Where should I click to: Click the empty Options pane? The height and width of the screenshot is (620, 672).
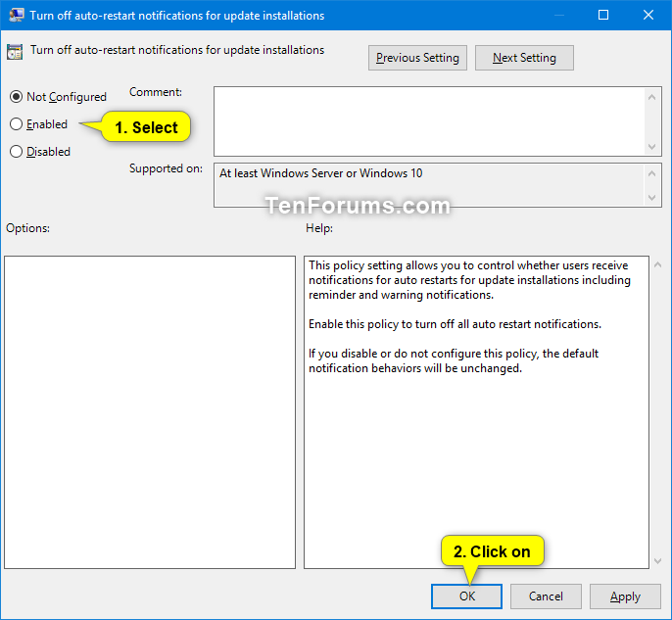[x=150, y=412]
